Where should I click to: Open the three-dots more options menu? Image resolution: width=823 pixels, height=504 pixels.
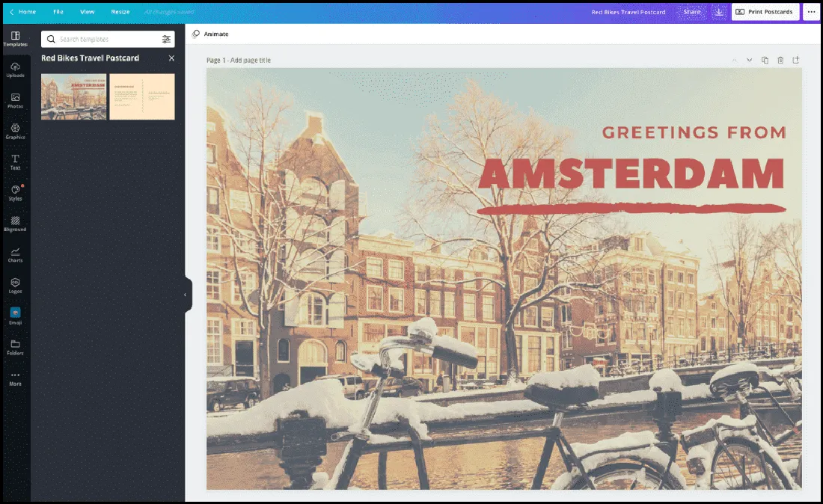coord(811,12)
